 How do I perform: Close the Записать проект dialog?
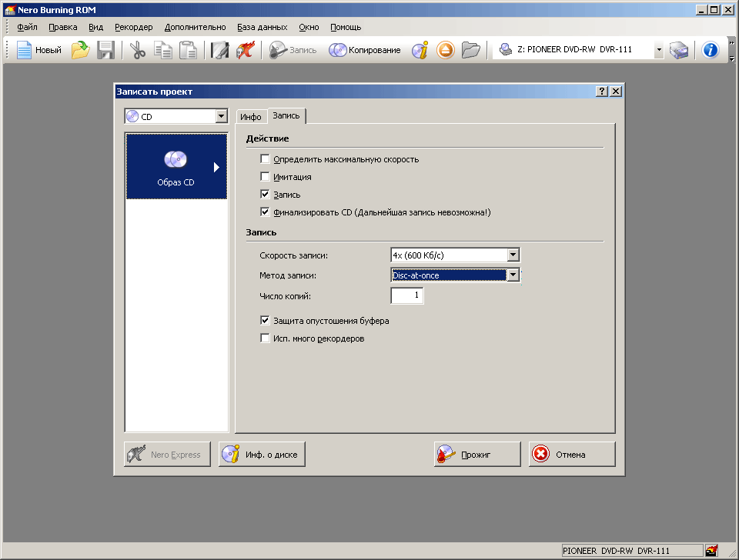click(x=616, y=92)
